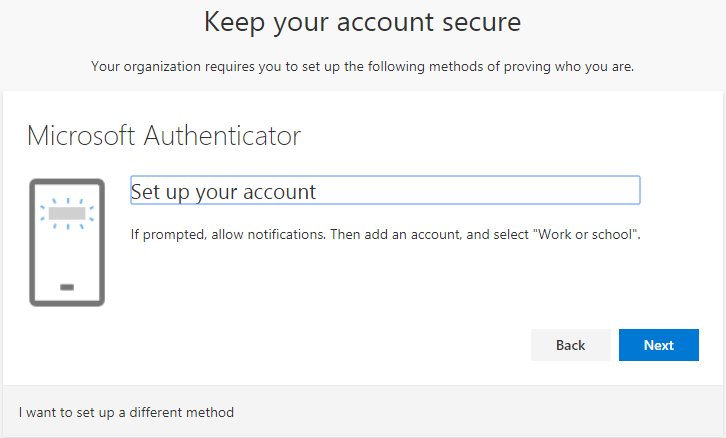Open "I want to set up a different method"

(126, 412)
